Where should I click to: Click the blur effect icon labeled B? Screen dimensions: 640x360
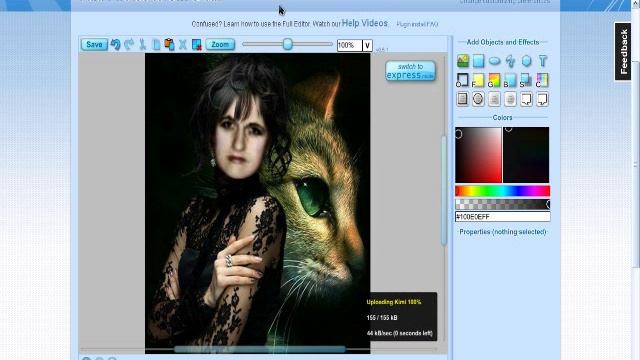pos(510,80)
